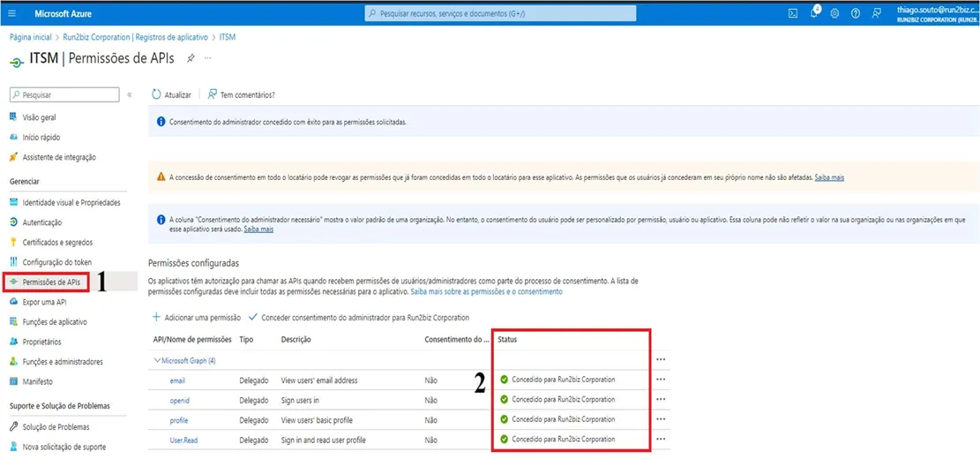Open the help question mark icon
The height and width of the screenshot is (459, 980).
tap(856, 13)
